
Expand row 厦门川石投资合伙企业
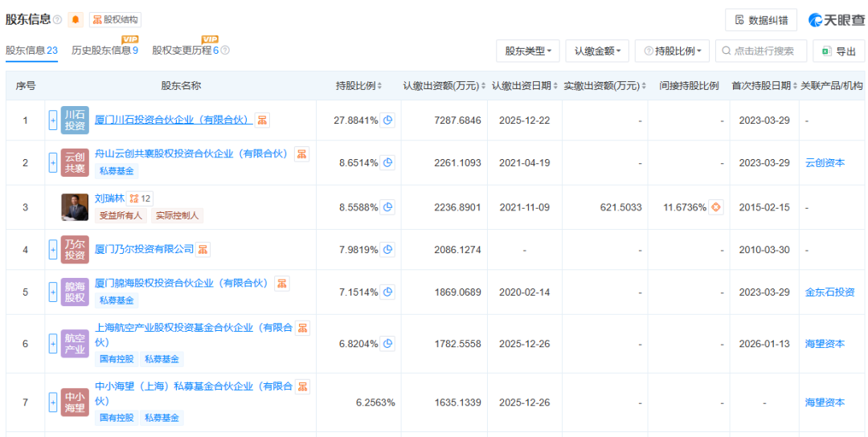tap(53, 120)
